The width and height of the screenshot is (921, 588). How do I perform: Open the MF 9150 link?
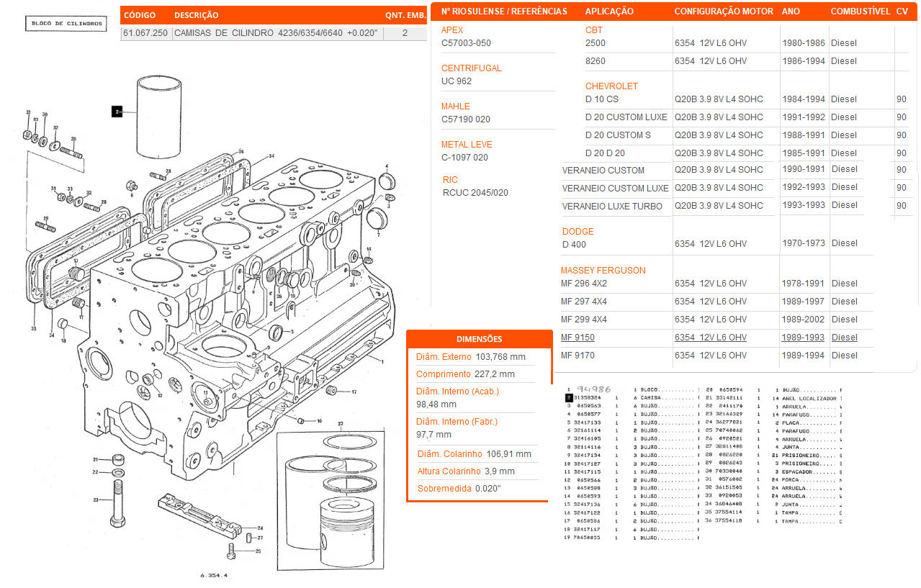pyautogui.click(x=578, y=338)
